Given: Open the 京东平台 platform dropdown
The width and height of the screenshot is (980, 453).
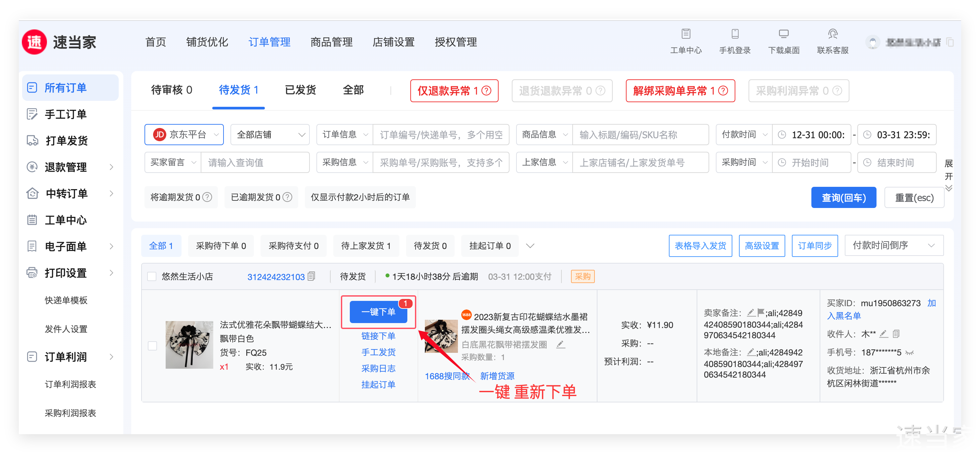Looking at the screenshot, I should click(184, 135).
